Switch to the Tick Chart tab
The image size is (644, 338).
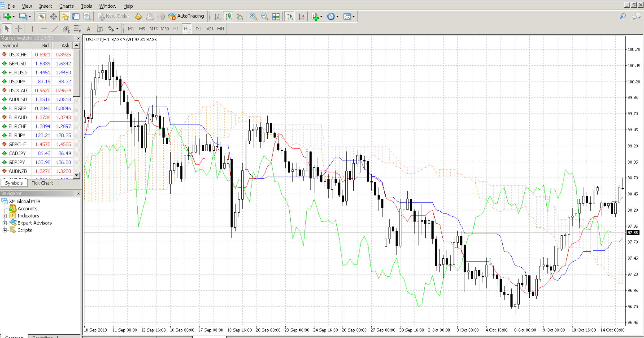click(x=42, y=183)
